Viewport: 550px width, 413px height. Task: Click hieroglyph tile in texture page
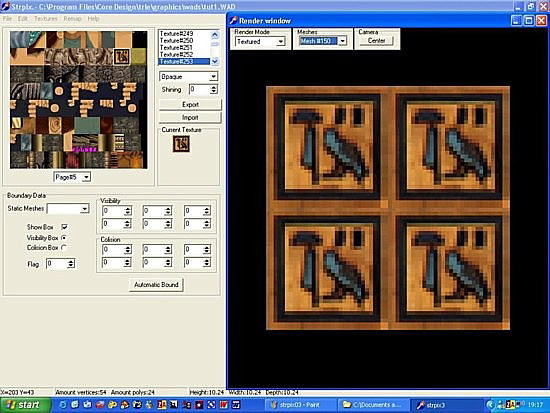tap(122, 56)
